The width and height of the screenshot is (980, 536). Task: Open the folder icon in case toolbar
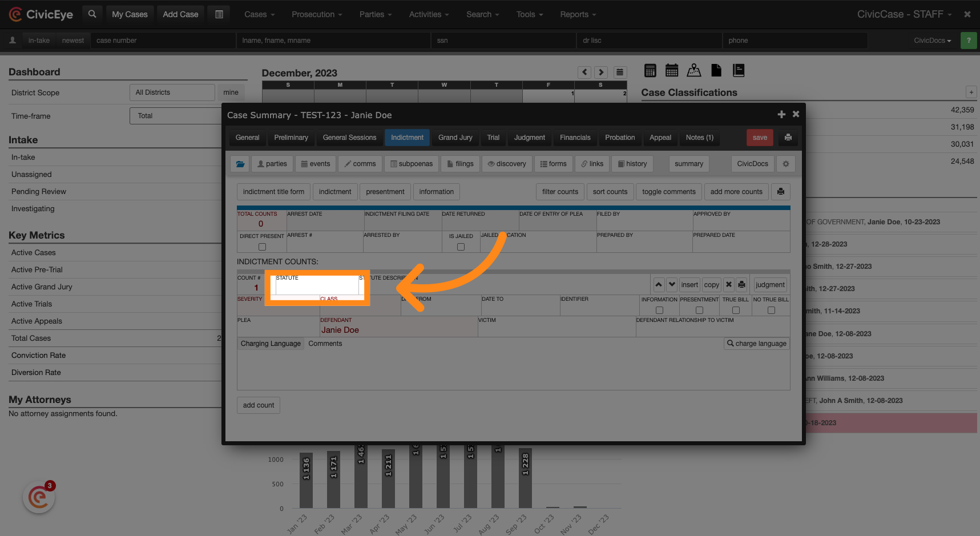[x=240, y=164]
